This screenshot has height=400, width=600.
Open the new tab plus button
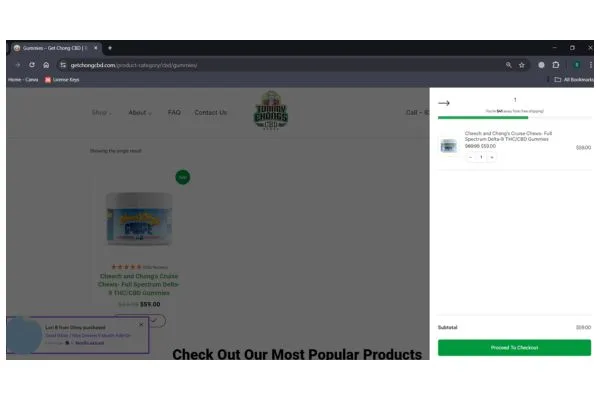[x=110, y=48]
